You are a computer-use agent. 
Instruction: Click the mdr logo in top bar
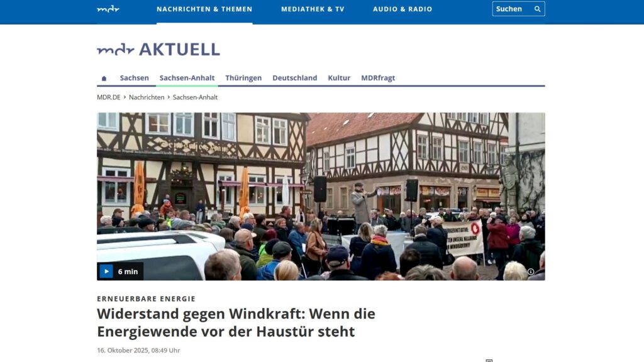click(108, 9)
